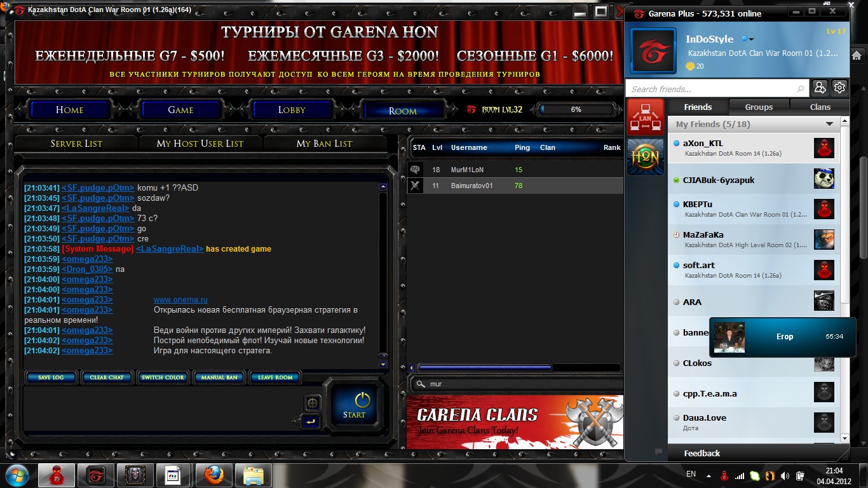Open the Lobby tab
868x488 pixels.
pyautogui.click(x=292, y=110)
